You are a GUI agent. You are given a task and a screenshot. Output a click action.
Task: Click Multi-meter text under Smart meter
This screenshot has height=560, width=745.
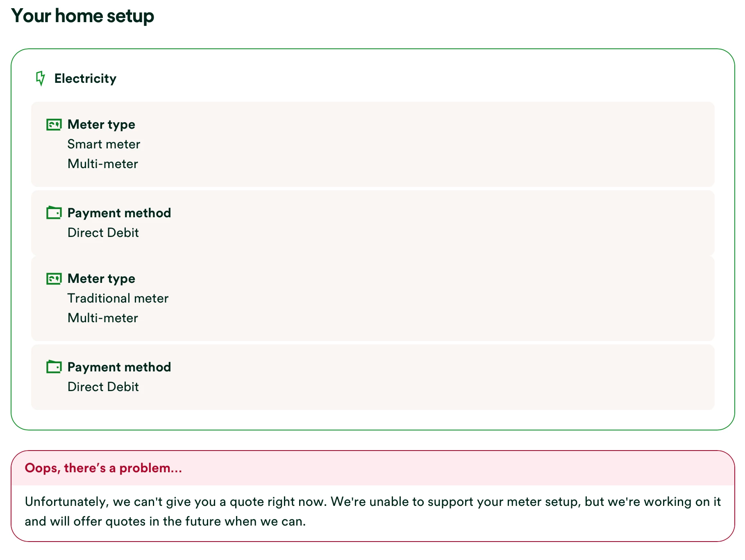click(x=102, y=164)
